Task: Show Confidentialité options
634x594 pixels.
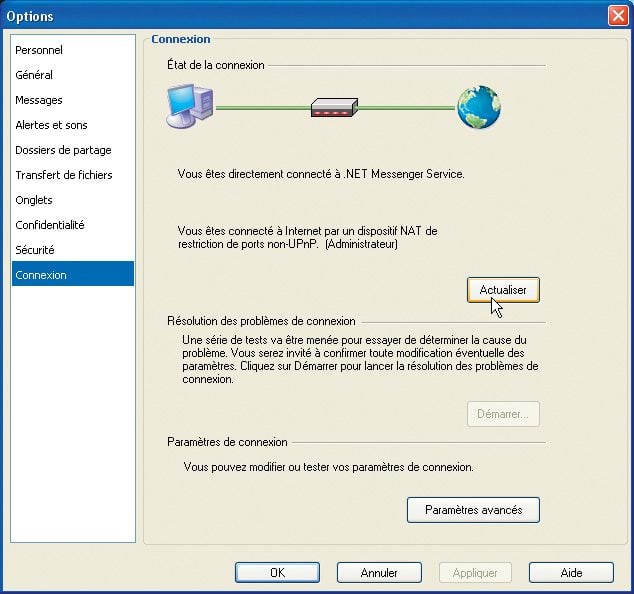Action: pos(50,225)
